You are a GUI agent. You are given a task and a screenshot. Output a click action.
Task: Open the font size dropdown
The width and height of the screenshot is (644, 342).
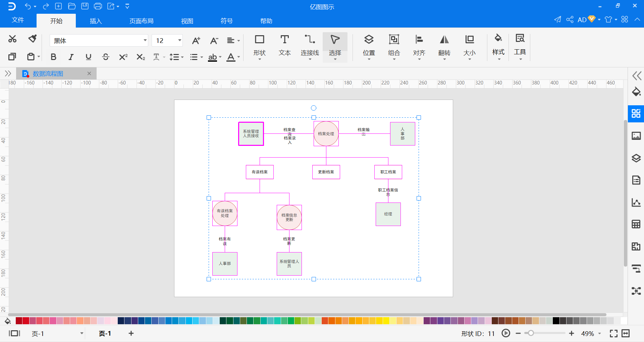tap(180, 41)
